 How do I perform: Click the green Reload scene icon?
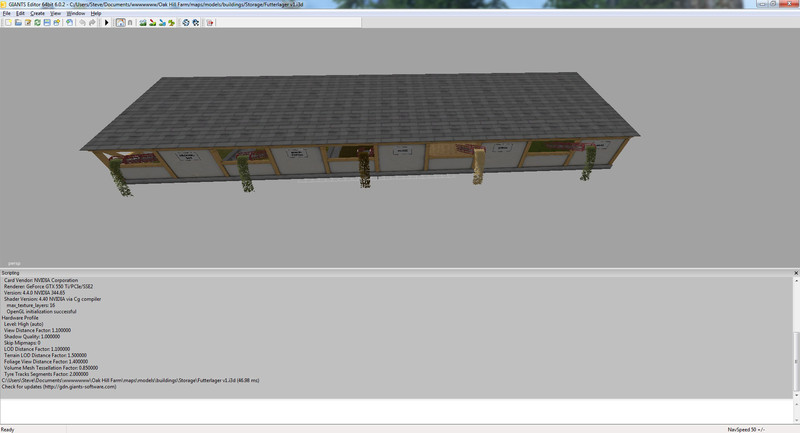pyautogui.click(x=38, y=22)
